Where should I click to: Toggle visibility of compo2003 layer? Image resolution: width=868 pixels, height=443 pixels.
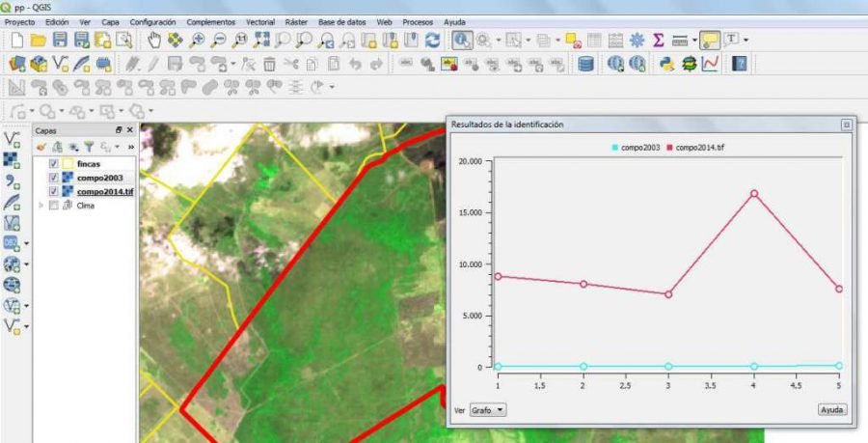(x=54, y=178)
